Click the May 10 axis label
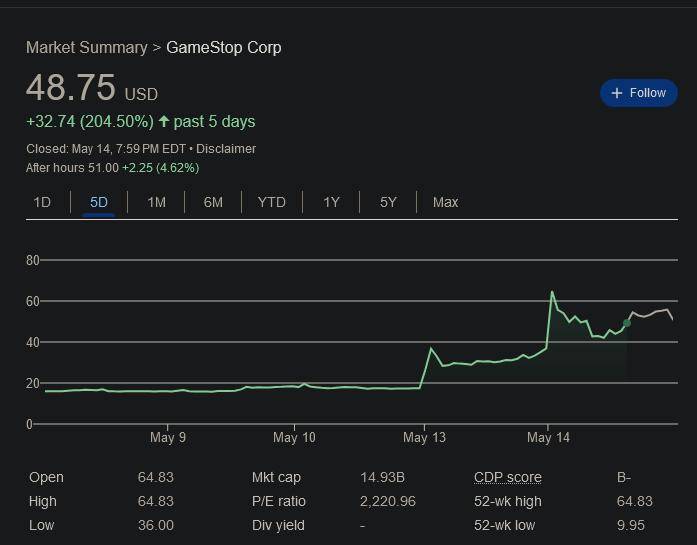697x545 pixels. coord(294,437)
